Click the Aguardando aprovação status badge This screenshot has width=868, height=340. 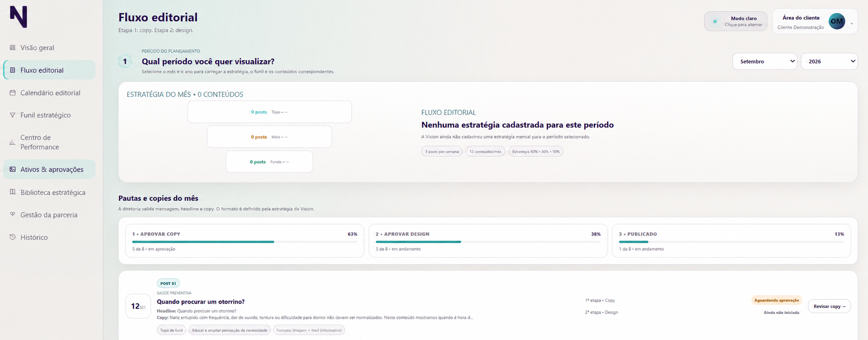[777, 300]
